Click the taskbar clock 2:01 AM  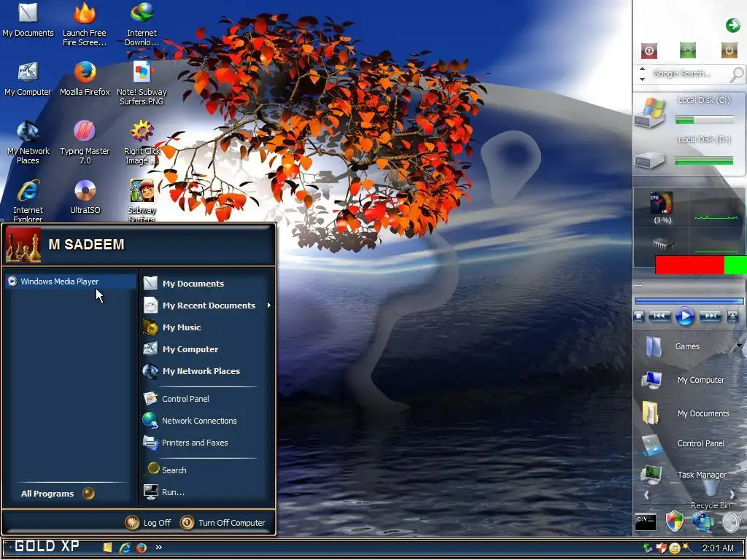pos(718,548)
